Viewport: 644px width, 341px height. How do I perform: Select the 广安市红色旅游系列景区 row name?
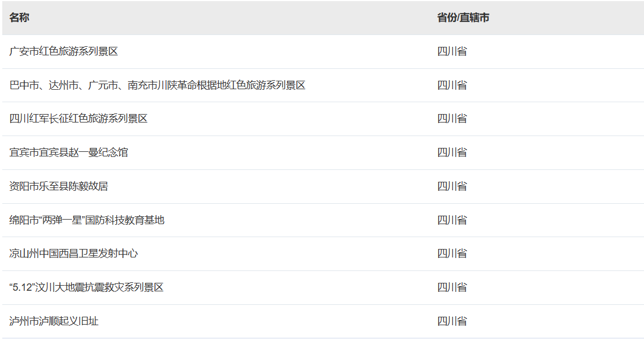point(64,51)
